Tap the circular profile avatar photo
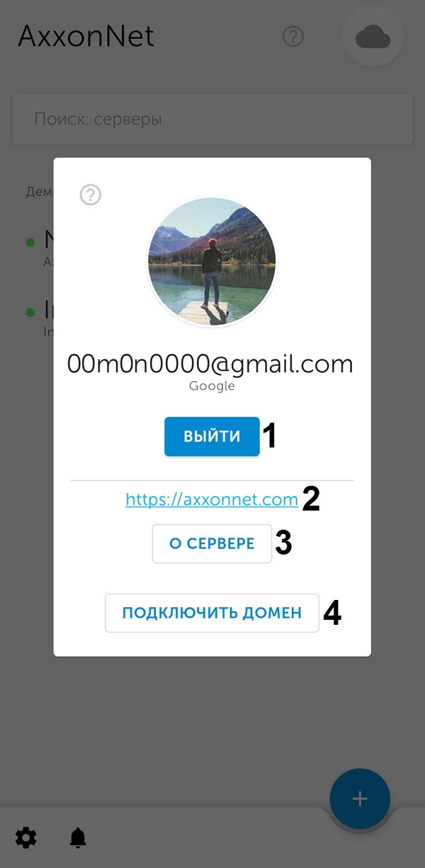This screenshot has height=868, width=425. (x=212, y=262)
